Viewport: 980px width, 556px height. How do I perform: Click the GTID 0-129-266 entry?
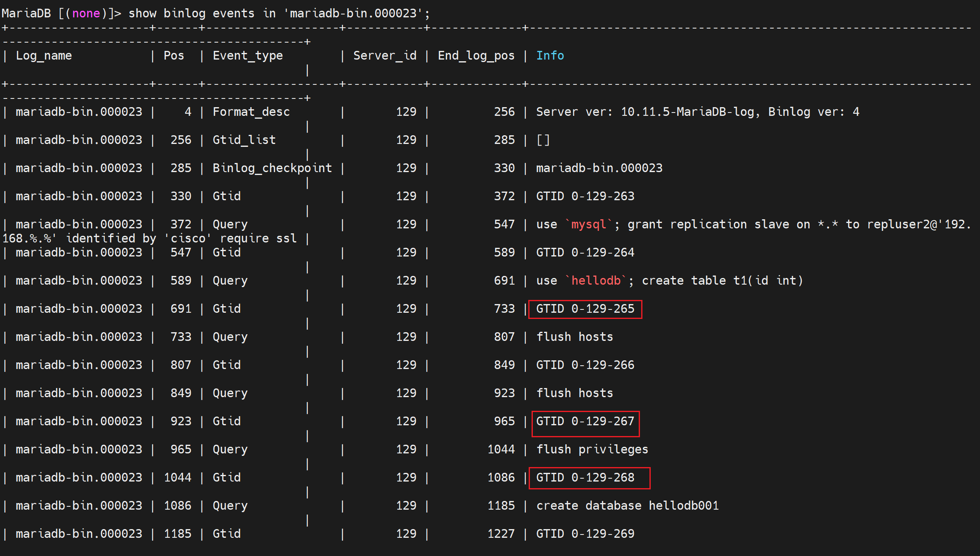click(585, 365)
